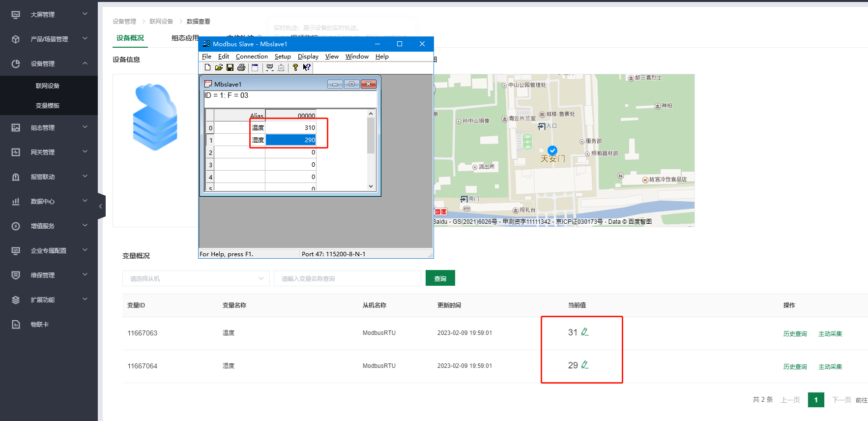Open the Connection menu
Viewport: 868px width, 421px height.
pos(252,57)
